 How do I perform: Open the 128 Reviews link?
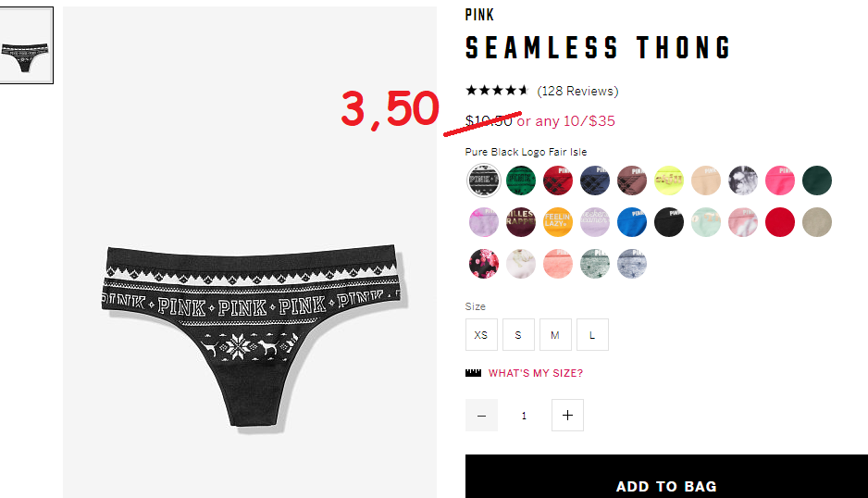click(577, 91)
